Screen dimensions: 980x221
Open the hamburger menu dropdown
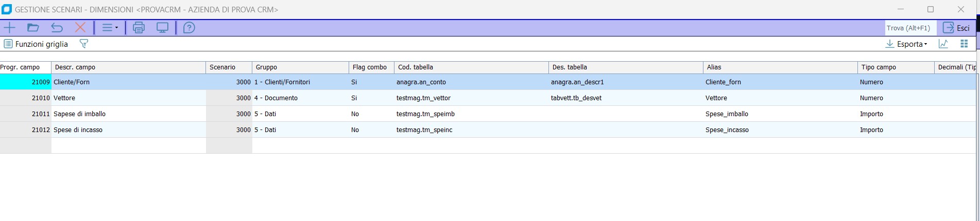tap(110, 28)
